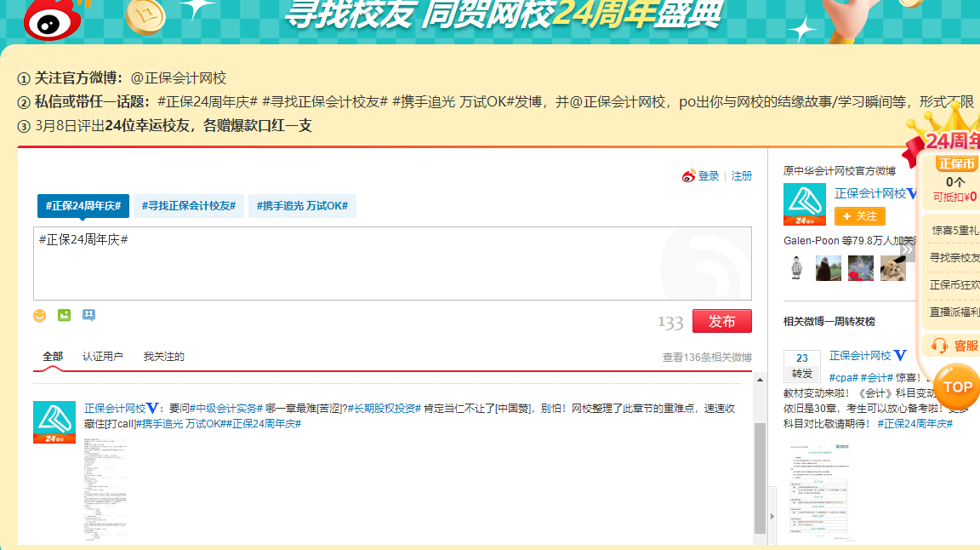Viewport: 980px width, 550px height.
Task: Deselect the active #正保24周年庆# topic button
Action: tap(83, 205)
